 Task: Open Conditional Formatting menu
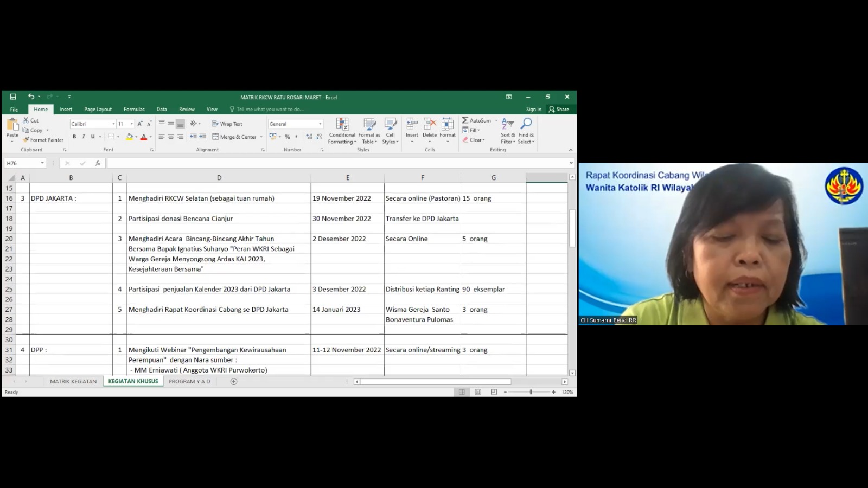coord(342,131)
